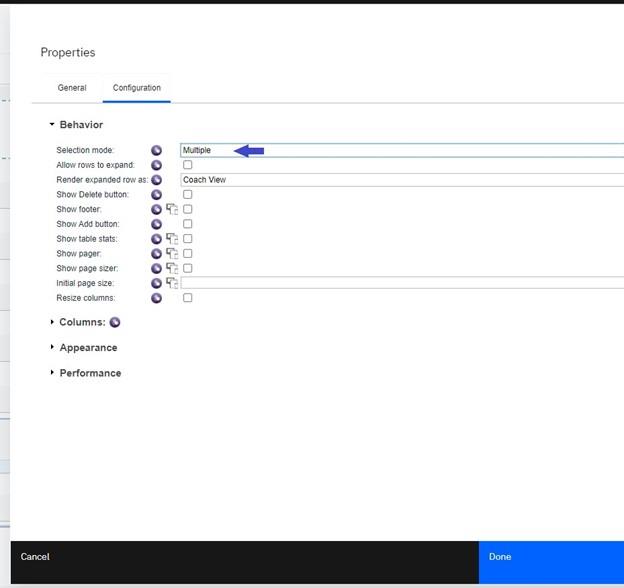Viewport: 624px width, 588px height.
Task: Click the binding icon beside Show Delete button
Action: point(156,195)
